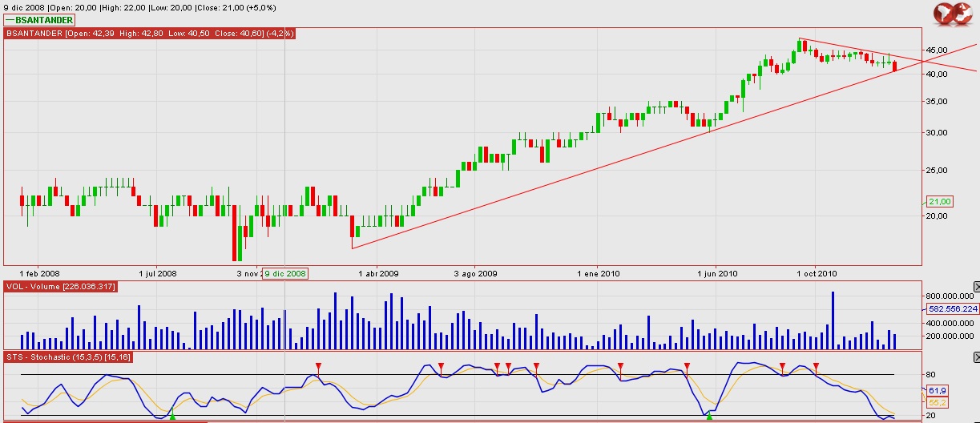Viewport: 980px width, 423px height.
Task: Click the 40,00 price axis label
Action: [937, 74]
